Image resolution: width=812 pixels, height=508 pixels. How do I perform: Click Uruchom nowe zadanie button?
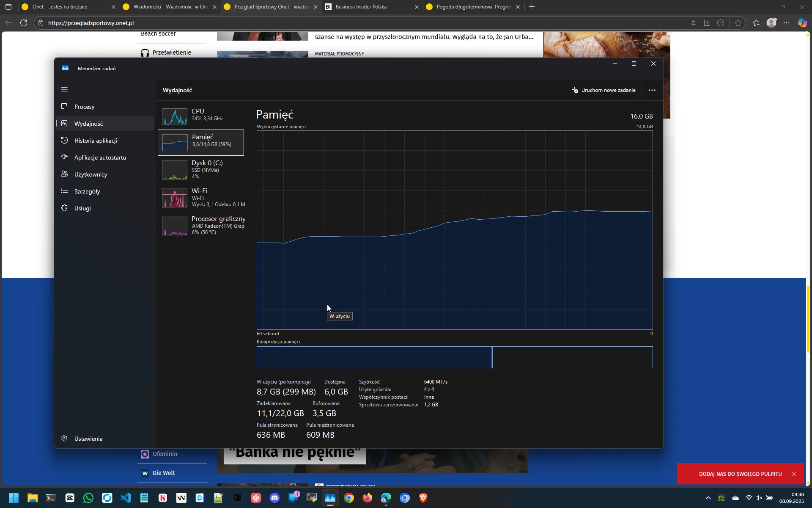point(604,90)
